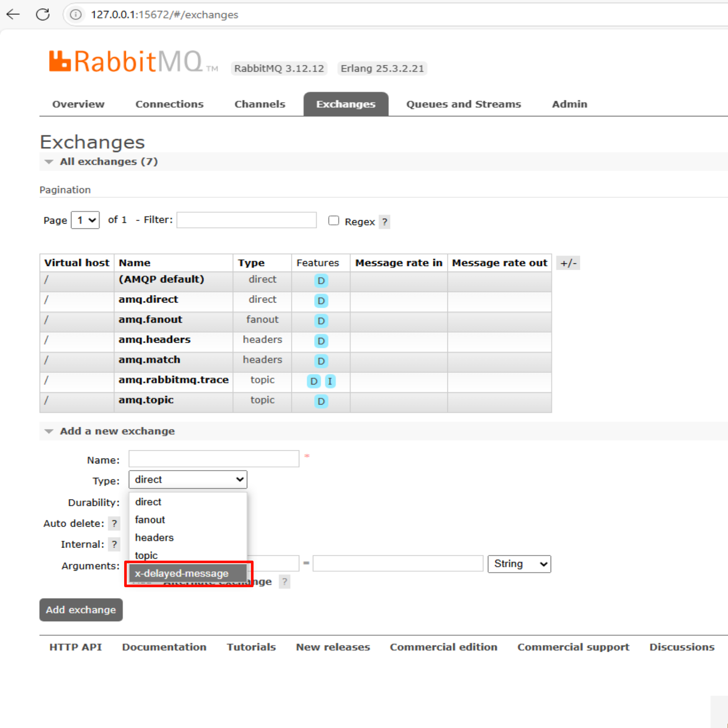Focus the exchange Name input field
This screenshot has width=728, height=728.
(x=214, y=459)
